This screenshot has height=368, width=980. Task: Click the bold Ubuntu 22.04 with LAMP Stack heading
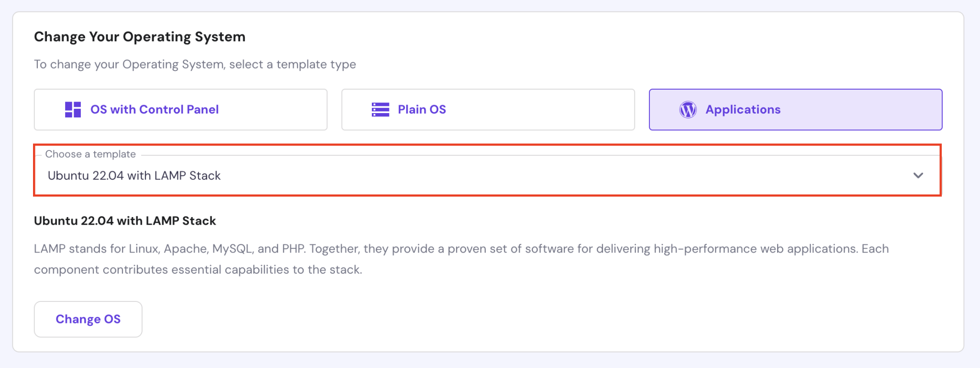click(x=124, y=221)
